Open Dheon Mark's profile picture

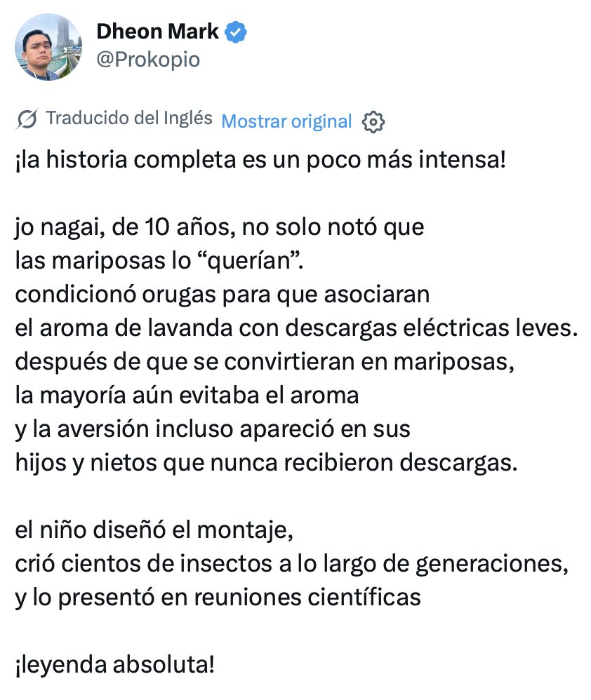[x=48, y=47]
